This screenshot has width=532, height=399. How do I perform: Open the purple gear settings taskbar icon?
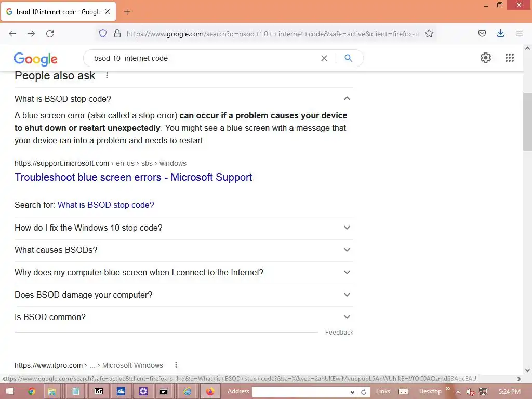(x=143, y=391)
